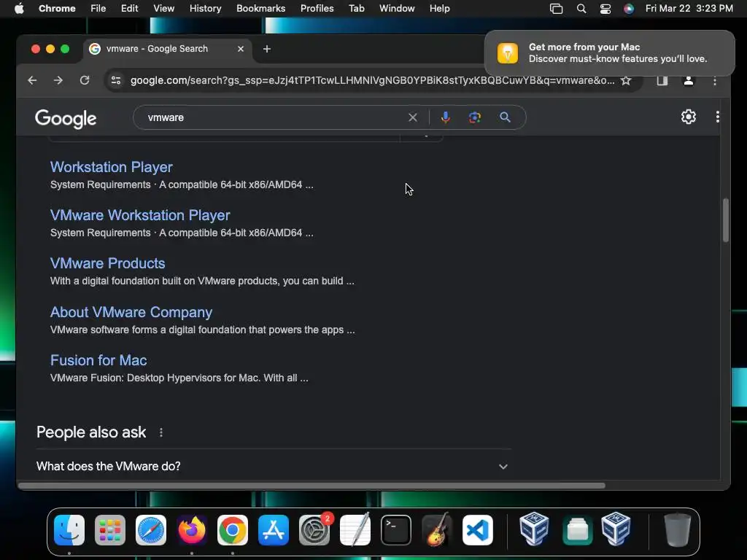Open the VMware Products link
Viewport: 747px width, 560px height.
(x=108, y=263)
